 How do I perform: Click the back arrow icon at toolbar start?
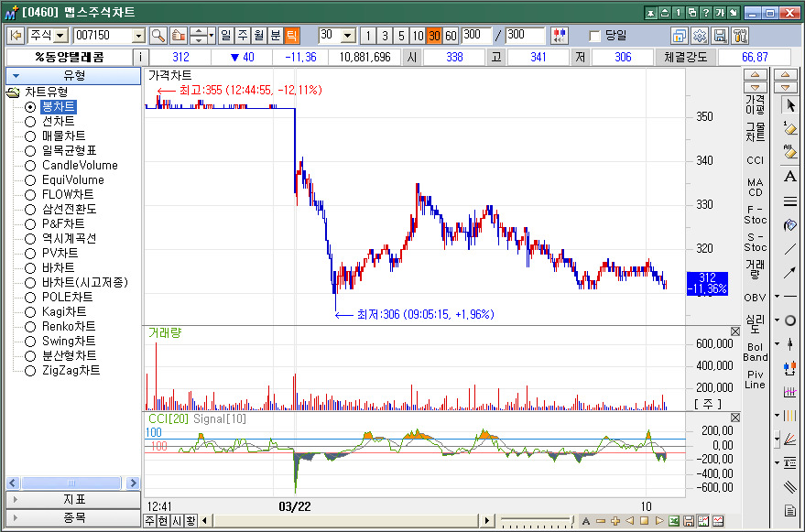coord(16,36)
